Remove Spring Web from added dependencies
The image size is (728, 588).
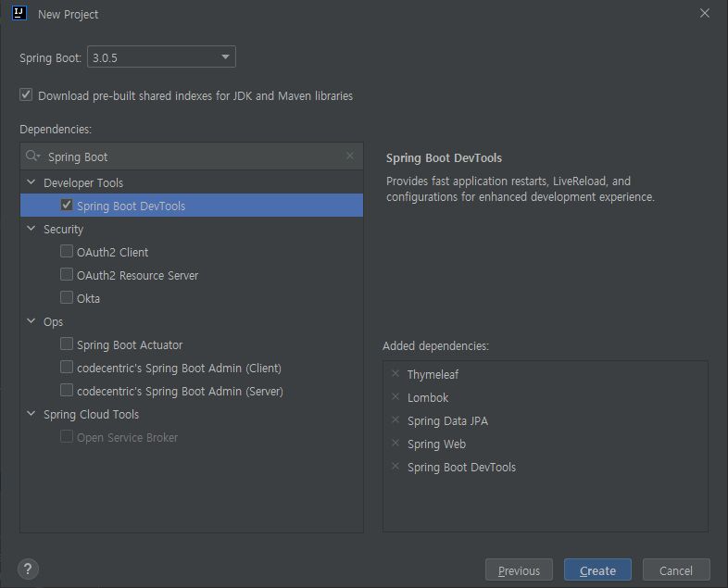(x=395, y=444)
